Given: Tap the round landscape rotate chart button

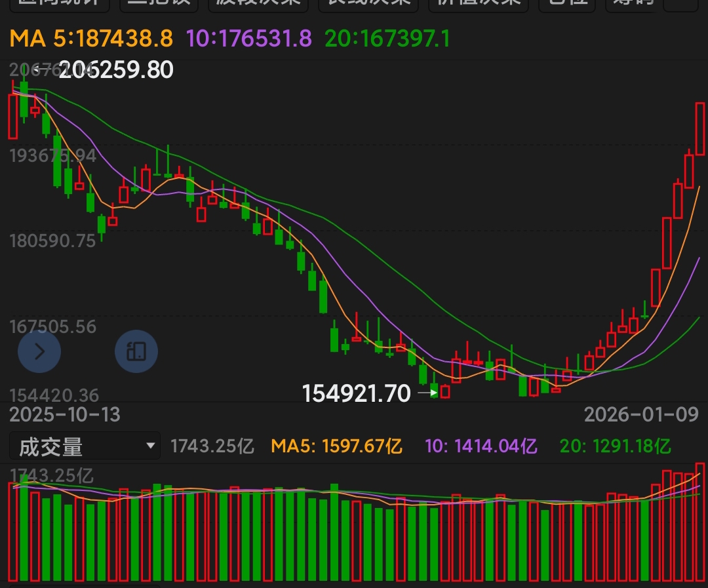Looking at the screenshot, I should (136, 351).
